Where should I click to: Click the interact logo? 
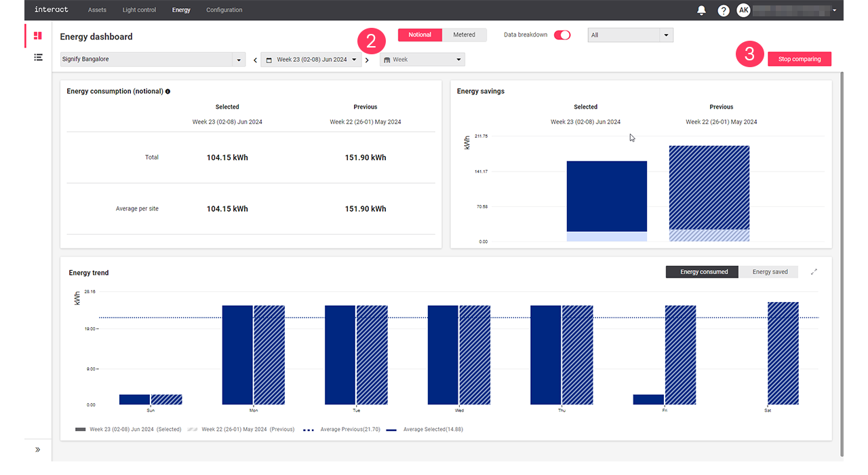(51, 9)
